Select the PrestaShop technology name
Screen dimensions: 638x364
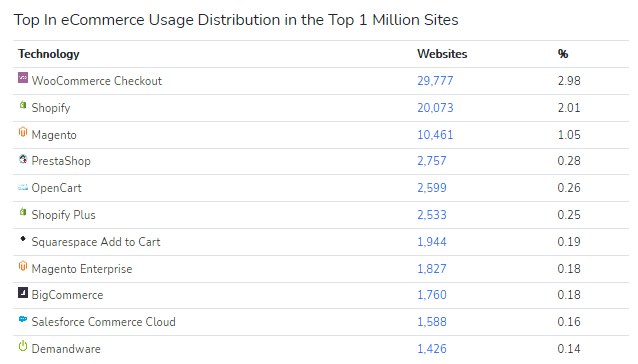pyautogui.click(x=61, y=161)
